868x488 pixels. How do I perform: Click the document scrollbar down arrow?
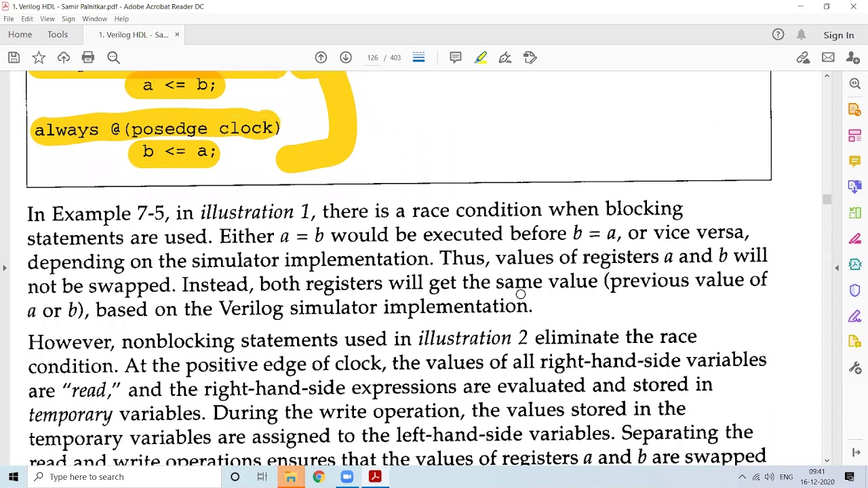(x=827, y=460)
